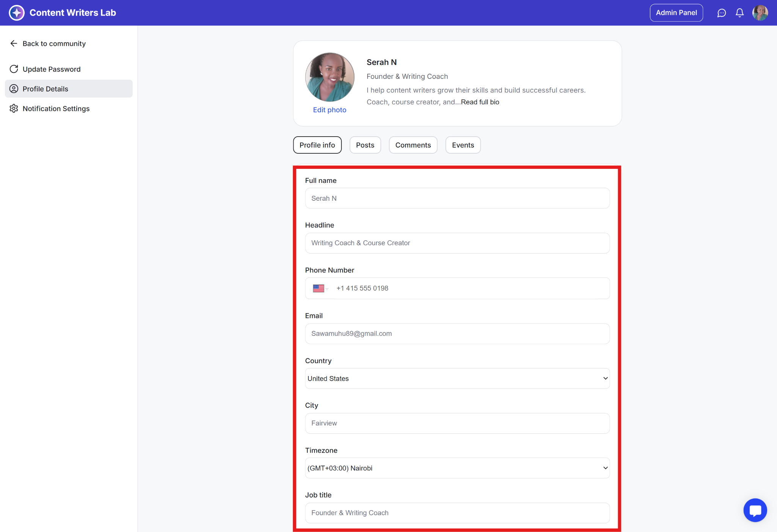Switch to the Comments tab

pyautogui.click(x=413, y=145)
